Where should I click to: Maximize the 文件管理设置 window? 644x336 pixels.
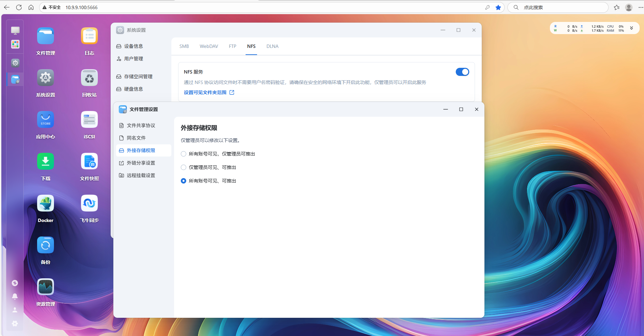coord(461,109)
